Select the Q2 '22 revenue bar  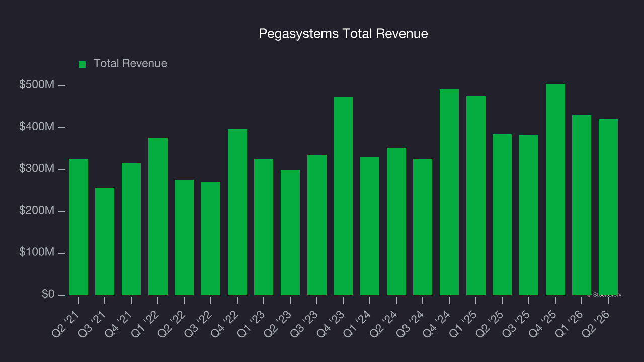(x=184, y=237)
